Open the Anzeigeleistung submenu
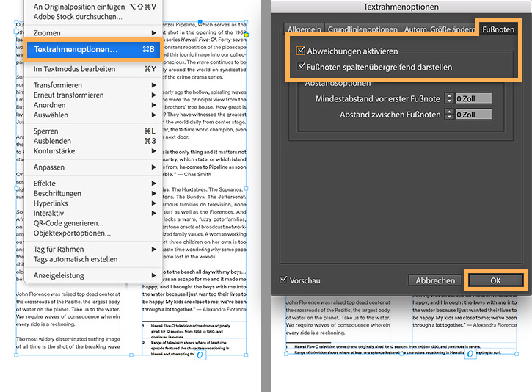Viewport: 532px width, 392px height. tap(94, 275)
